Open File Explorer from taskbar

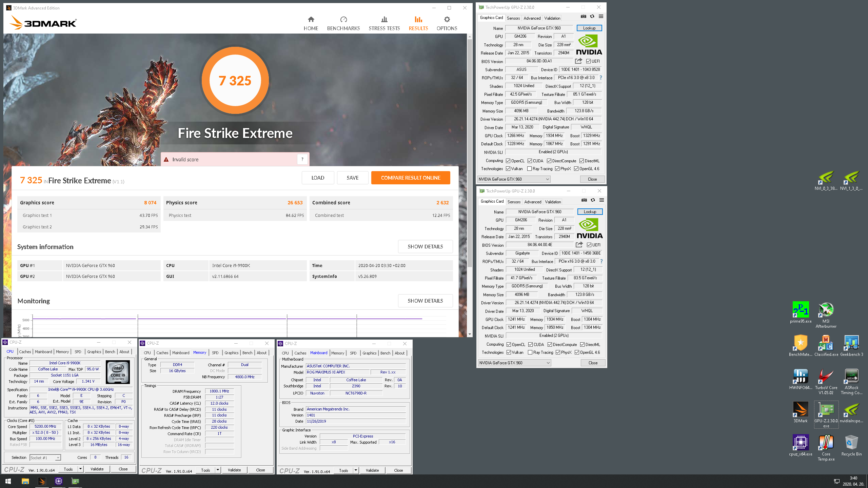tap(25, 481)
